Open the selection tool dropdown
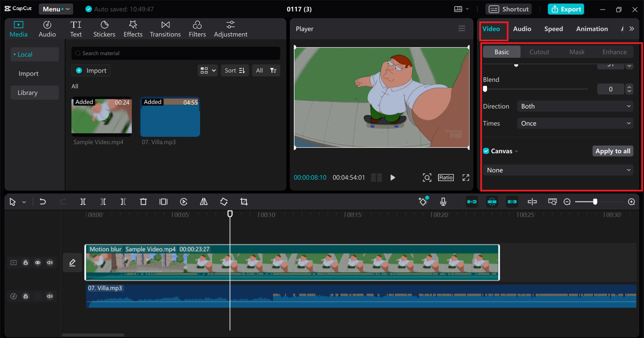 tap(24, 202)
